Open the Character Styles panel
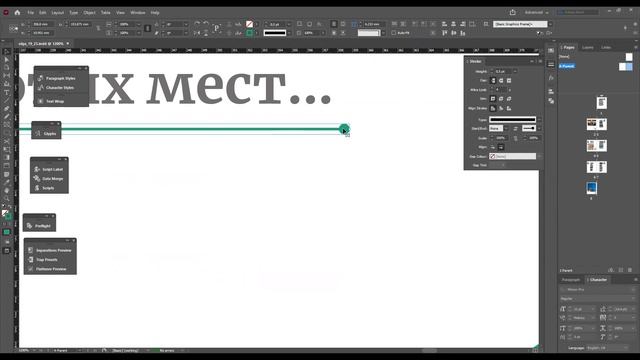The height and width of the screenshot is (360, 640). coord(60,87)
